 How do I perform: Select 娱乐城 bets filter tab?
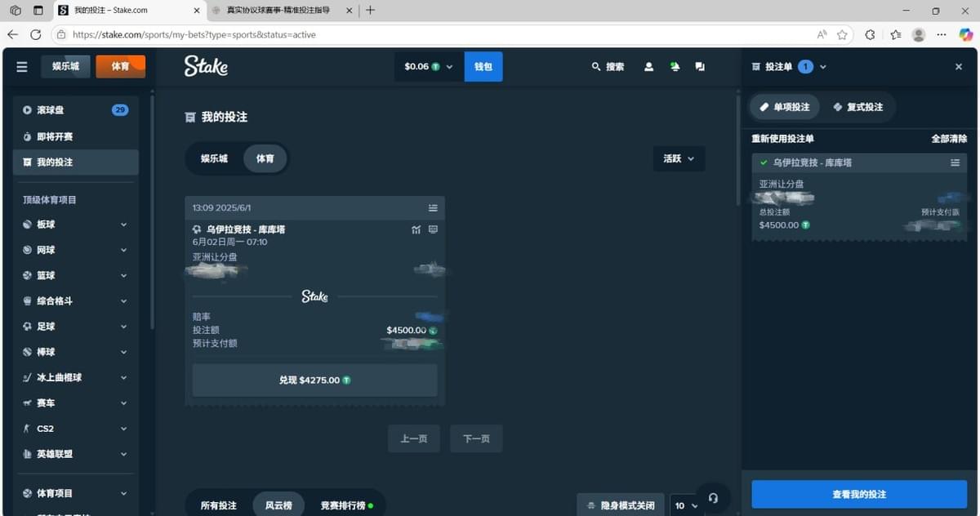[x=214, y=158]
